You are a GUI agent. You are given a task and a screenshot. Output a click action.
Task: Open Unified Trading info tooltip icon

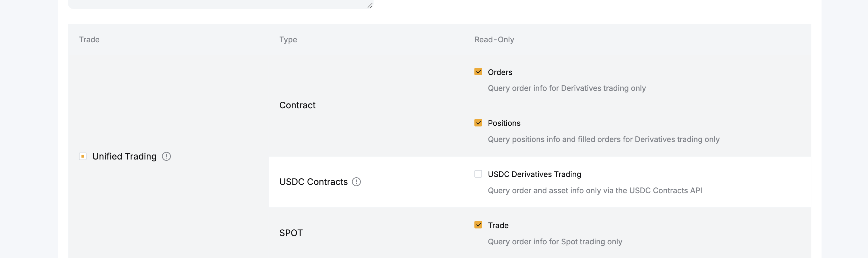[166, 156]
